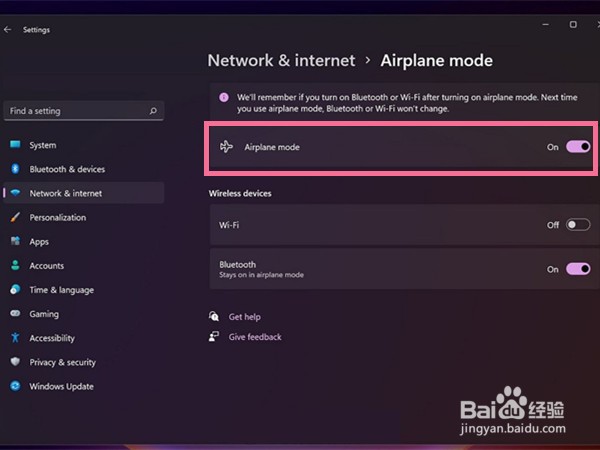Click the Give feedback link
This screenshot has height=450, width=600.
click(255, 337)
